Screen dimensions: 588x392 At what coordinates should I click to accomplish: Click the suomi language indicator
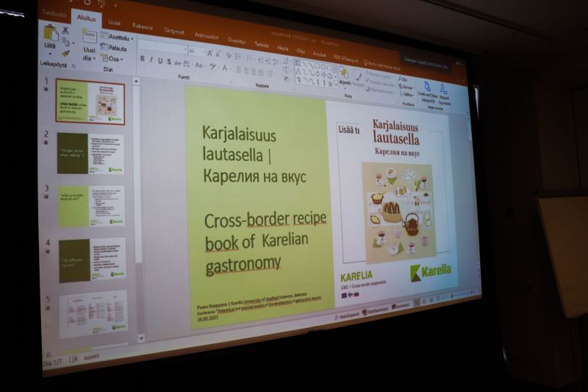(91, 357)
